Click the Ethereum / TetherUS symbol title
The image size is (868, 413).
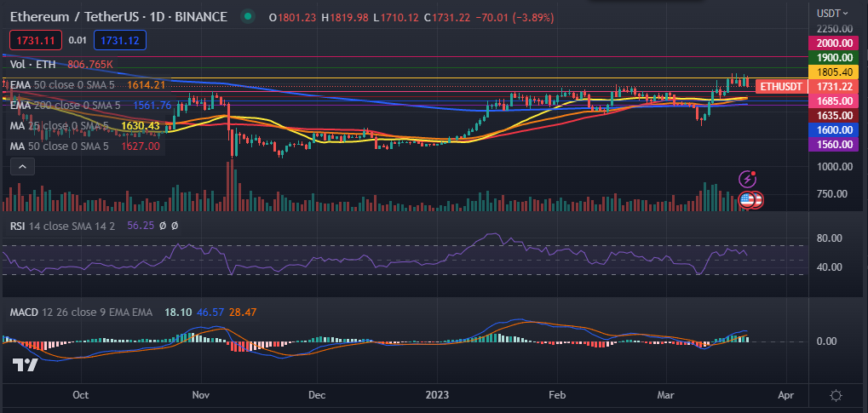tap(118, 17)
